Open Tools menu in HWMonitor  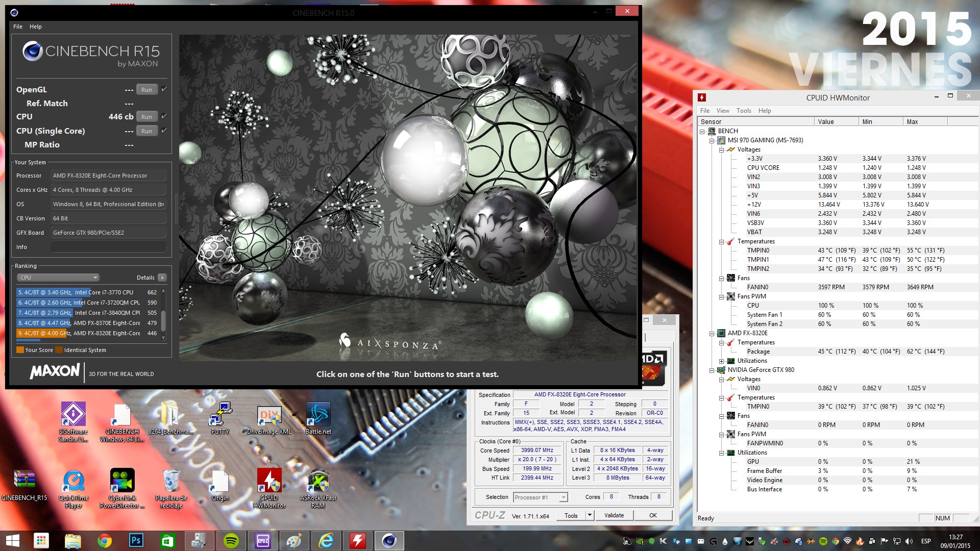pyautogui.click(x=743, y=111)
